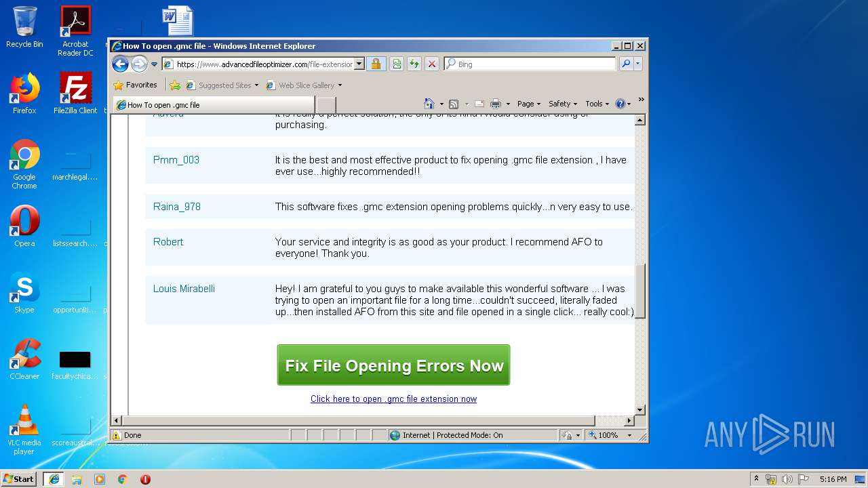Viewport: 868px width, 488px height.
Task: Open the Page menu
Action: [x=529, y=104]
